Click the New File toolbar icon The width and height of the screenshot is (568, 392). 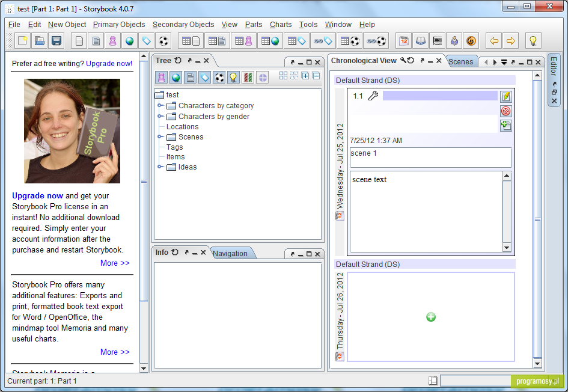point(23,41)
